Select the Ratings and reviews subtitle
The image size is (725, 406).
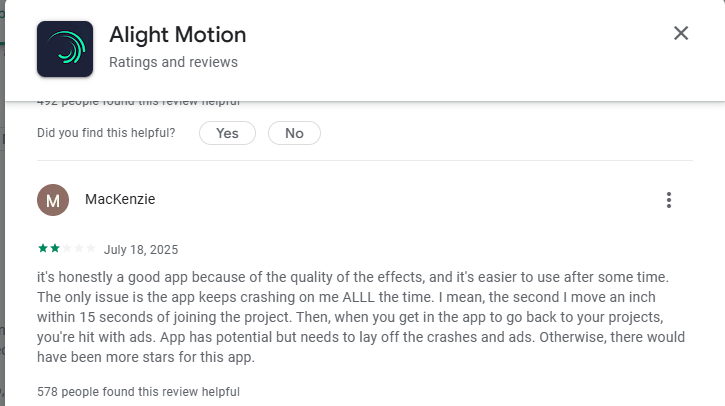(x=173, y=63)
